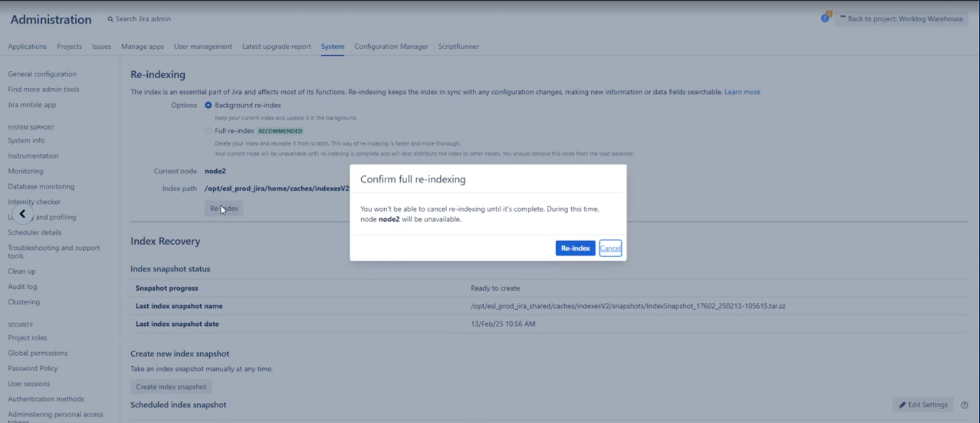
Task: Collapse sidebar using the round chevron button
Action: click(22, 214)
